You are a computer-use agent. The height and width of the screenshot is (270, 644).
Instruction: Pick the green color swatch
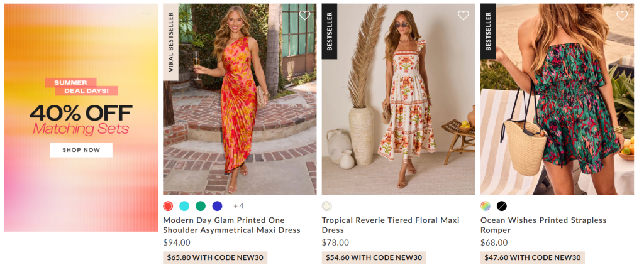(201, 206)
